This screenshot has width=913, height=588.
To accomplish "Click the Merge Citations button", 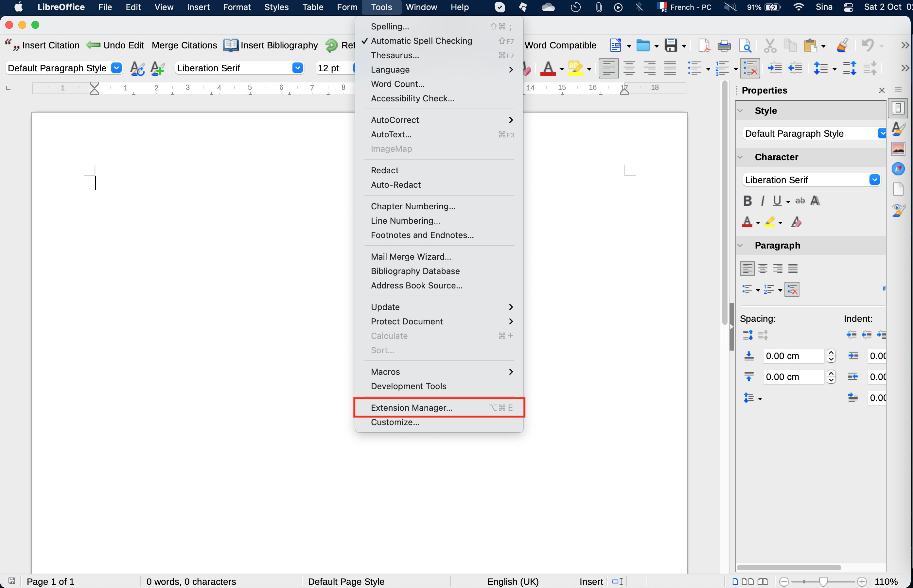I will pos(184,45).
